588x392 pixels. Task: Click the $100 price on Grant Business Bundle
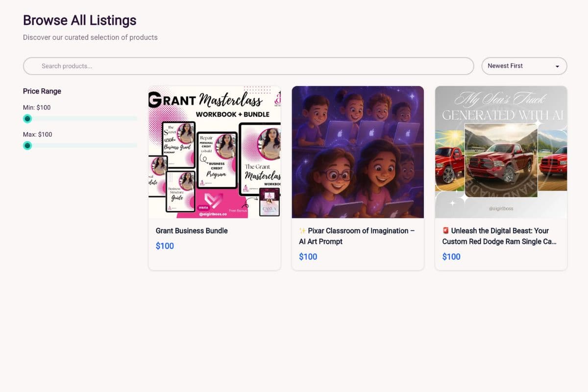pos(165,245)
